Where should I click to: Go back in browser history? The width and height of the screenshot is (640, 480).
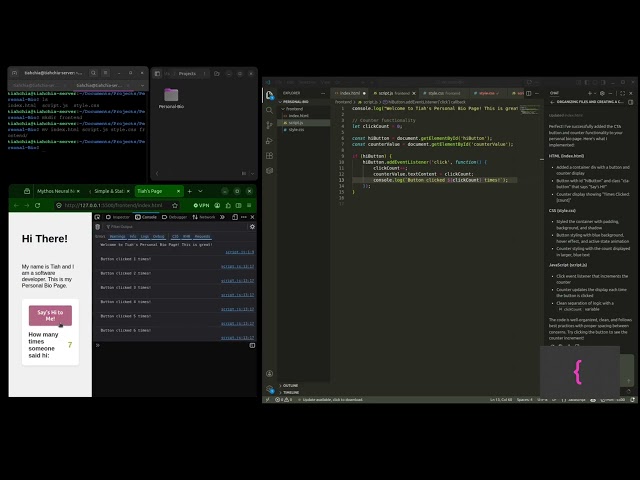coord(16,205)
